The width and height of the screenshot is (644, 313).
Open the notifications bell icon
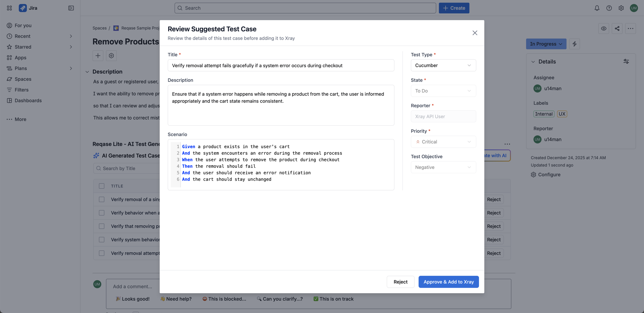coord(597,8)
